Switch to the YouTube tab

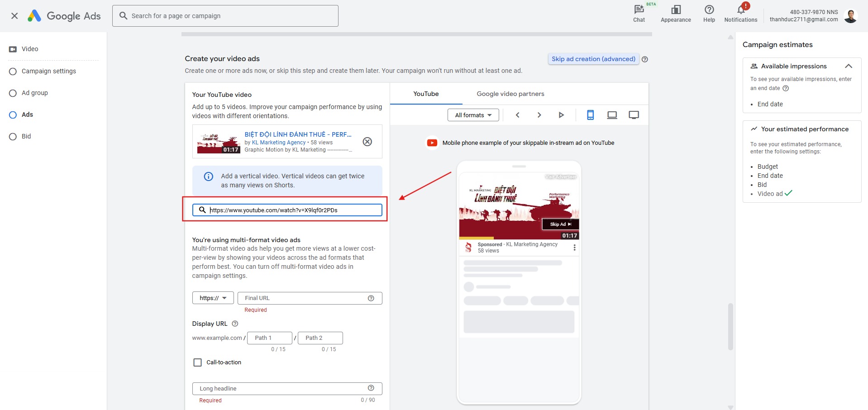click(x=425, y=94)
